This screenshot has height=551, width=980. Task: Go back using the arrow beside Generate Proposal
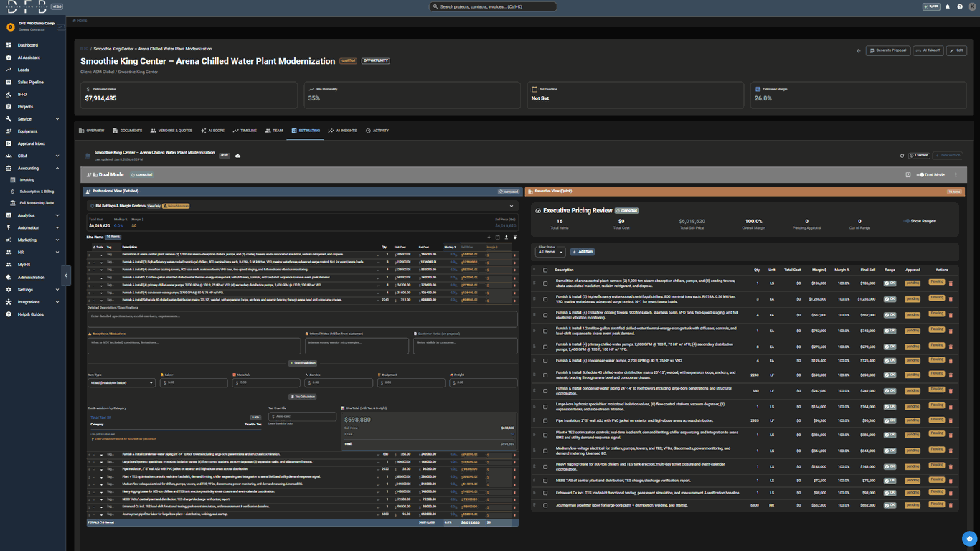(859, 50)
